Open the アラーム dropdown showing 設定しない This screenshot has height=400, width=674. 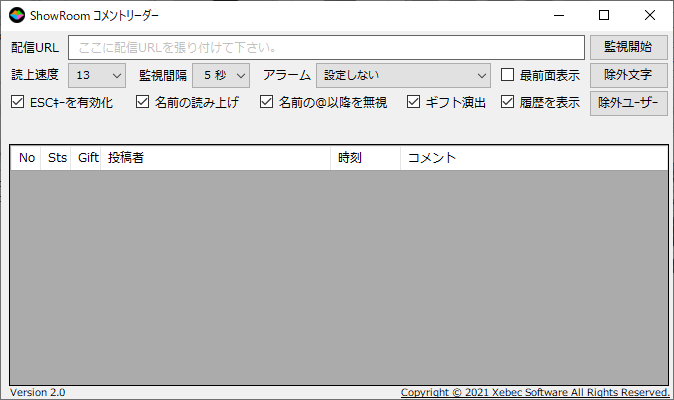point(403,76)
